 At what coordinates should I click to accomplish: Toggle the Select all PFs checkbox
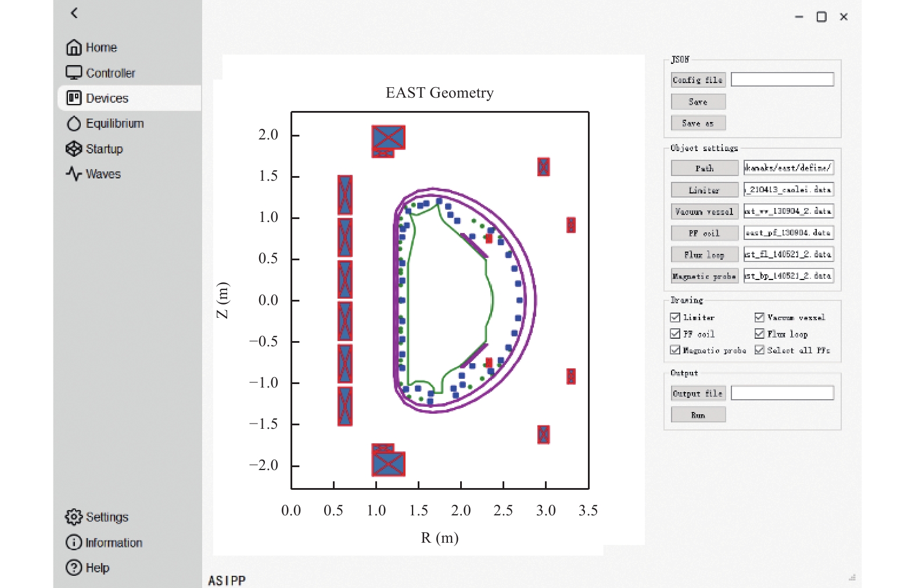[759, 350]
